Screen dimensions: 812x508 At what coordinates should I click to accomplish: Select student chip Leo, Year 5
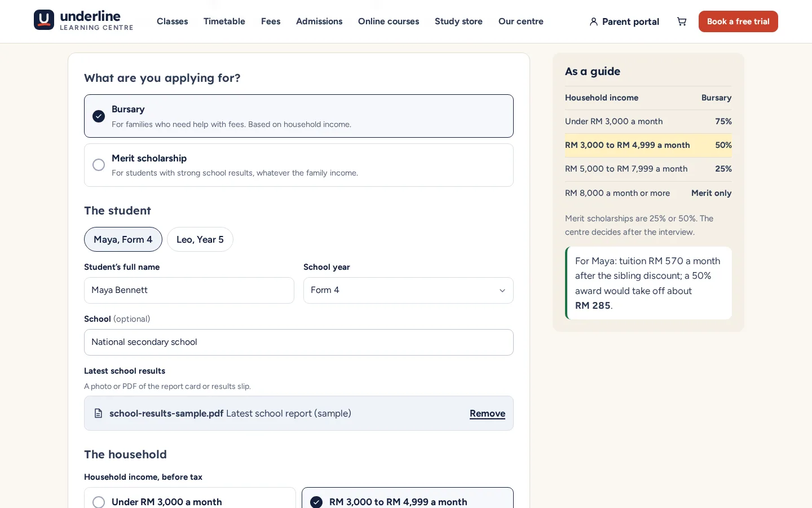click(200, 239)
